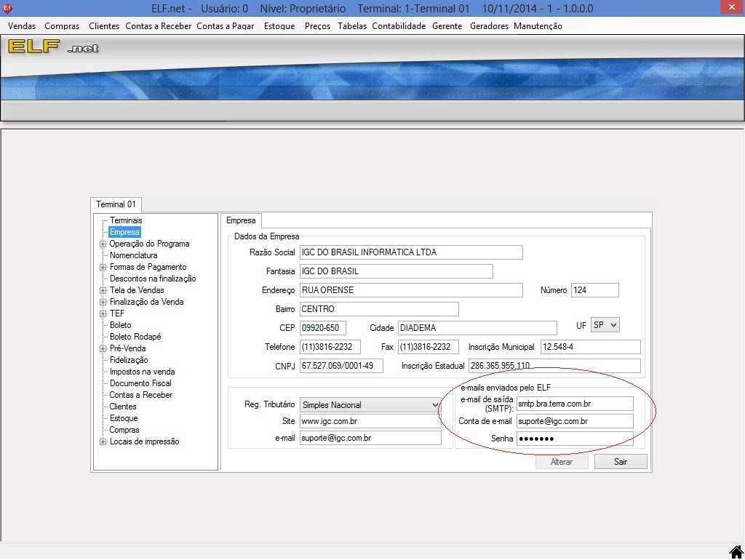Click the Inscrição Municipal field

pos(591,347)
